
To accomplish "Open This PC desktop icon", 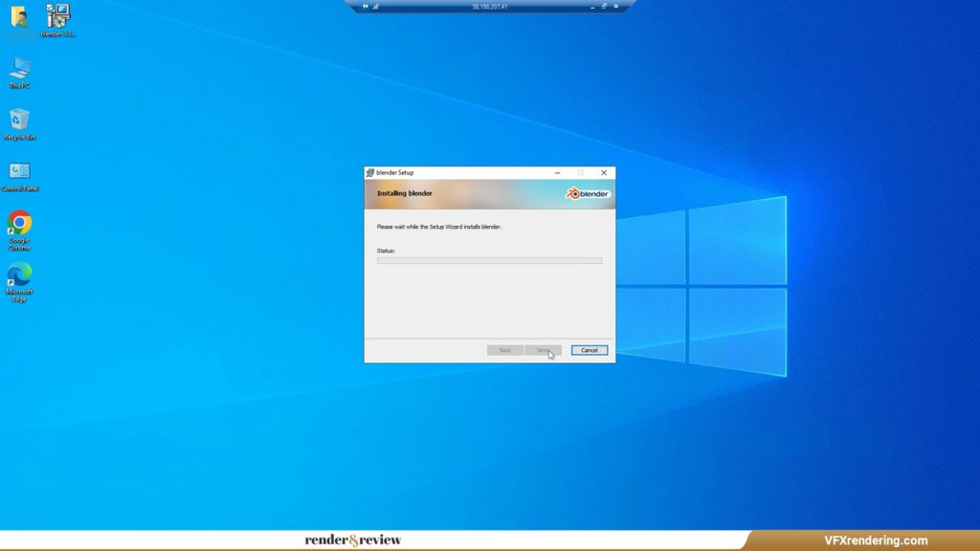I will click(19, 73).
